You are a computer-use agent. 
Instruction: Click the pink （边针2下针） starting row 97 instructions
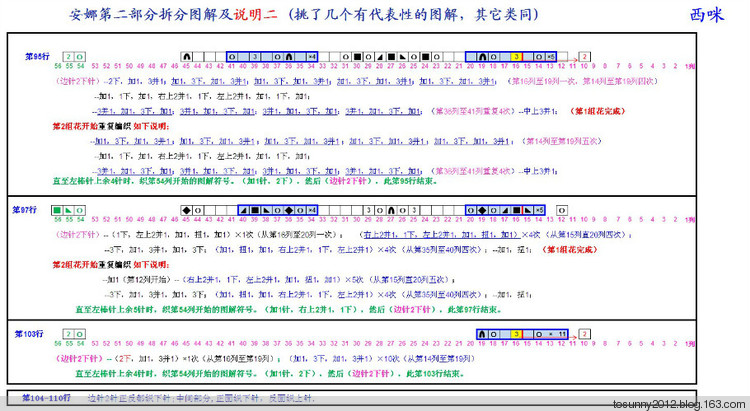(77, 234)
